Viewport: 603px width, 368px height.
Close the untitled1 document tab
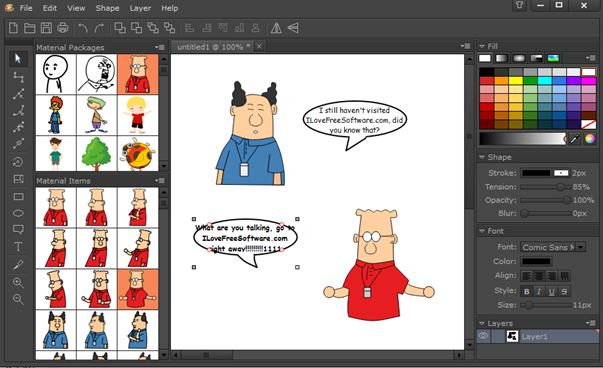pos(259,47)
